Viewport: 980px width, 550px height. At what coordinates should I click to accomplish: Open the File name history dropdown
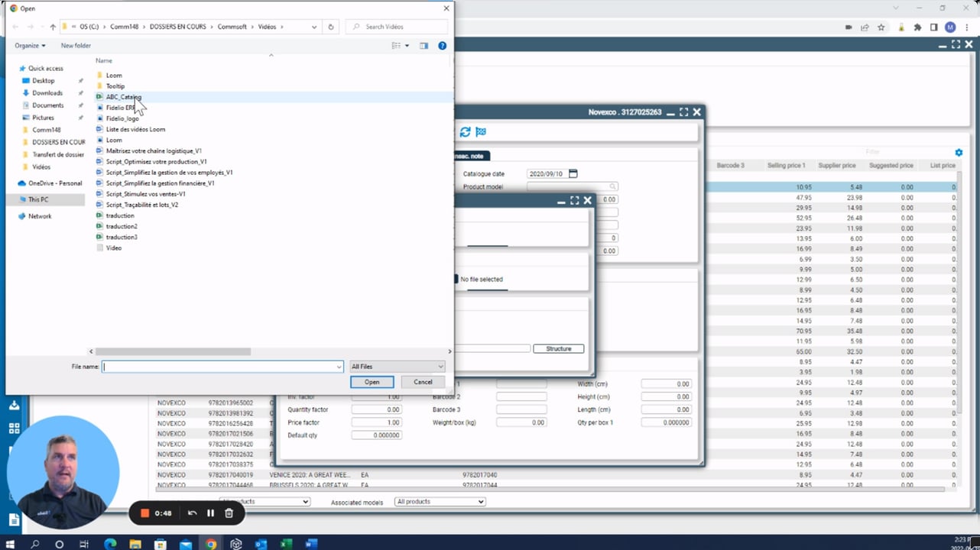pos(339,367)
